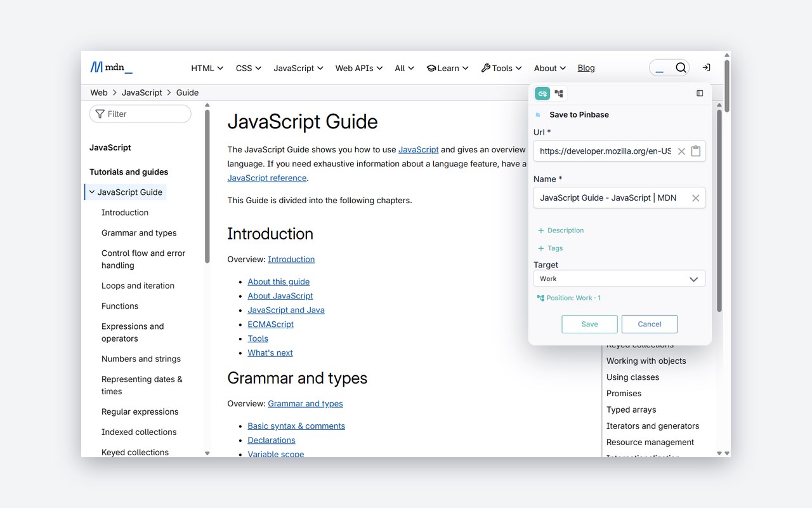Open the Overview: Introduction link
The width and height of the screenshot is (812, 508).
click(291, 259)
